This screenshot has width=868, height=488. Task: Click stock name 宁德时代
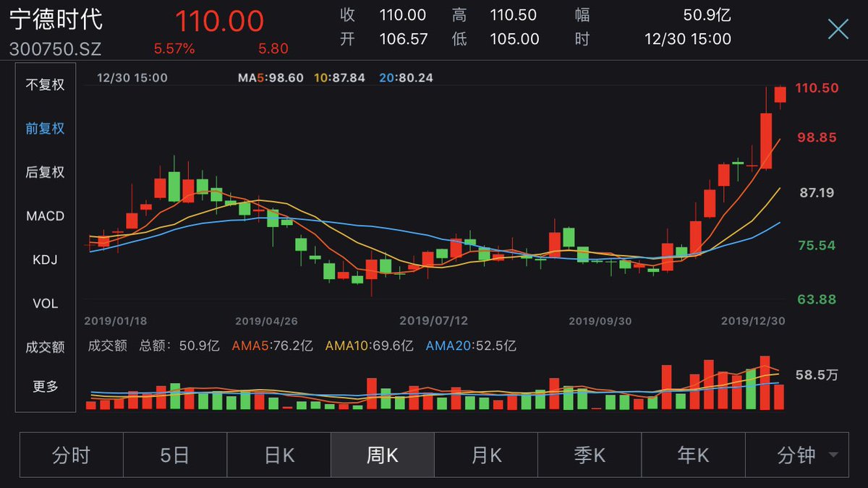[56, 19]
